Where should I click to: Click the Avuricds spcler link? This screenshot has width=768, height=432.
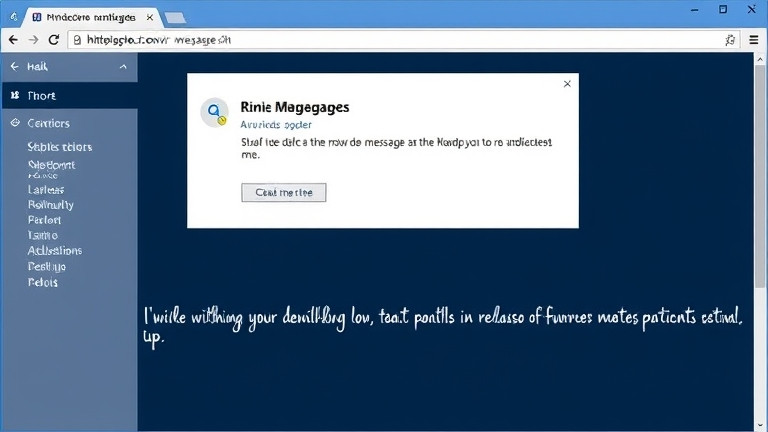276,124
